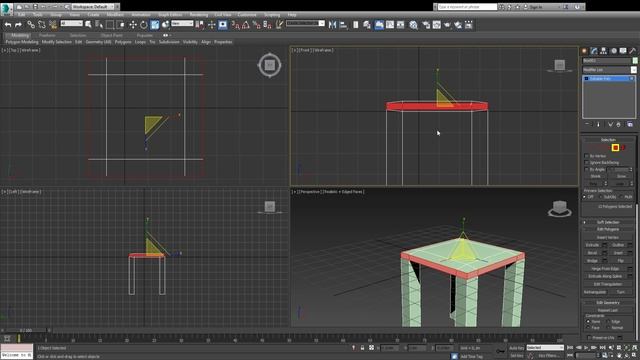Switch to the Modeling ribbon tab
Screen dimensions: 640x360
point(20,36)
